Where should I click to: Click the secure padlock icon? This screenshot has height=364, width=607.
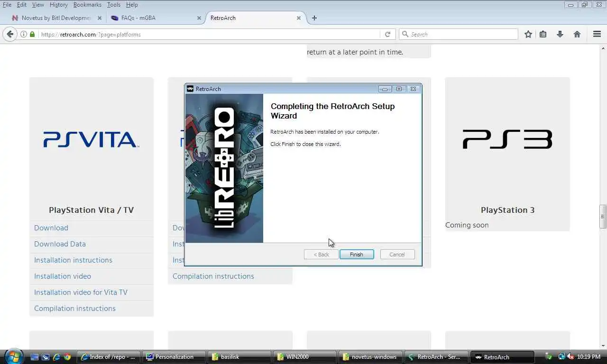pyautogui.click(x=32, y=34)
